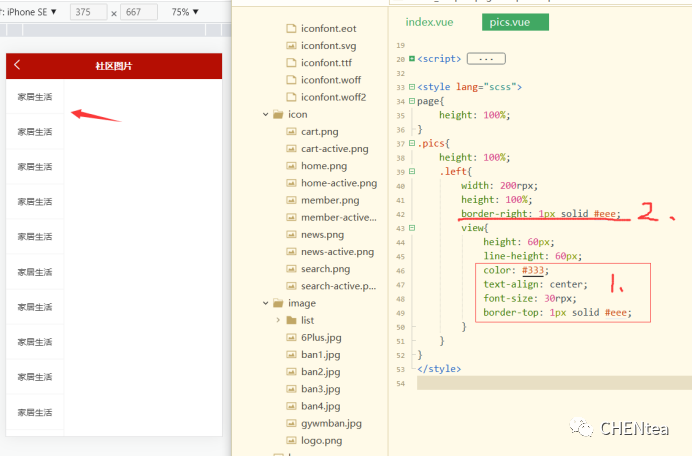Click the cart.png file icon

pyautogui.click(x=292, y=132)
